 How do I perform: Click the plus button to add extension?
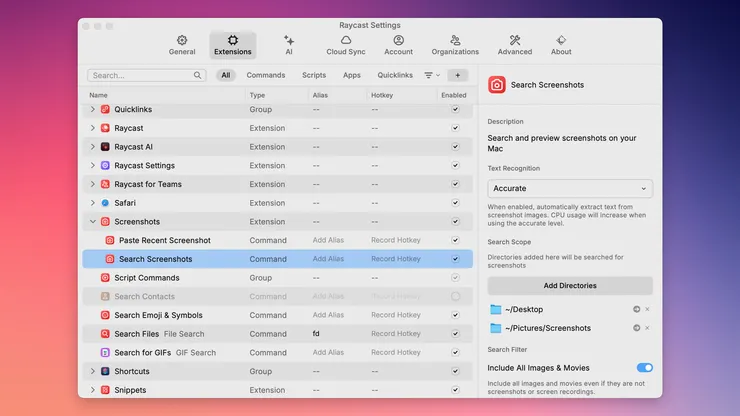click(457, 75)
